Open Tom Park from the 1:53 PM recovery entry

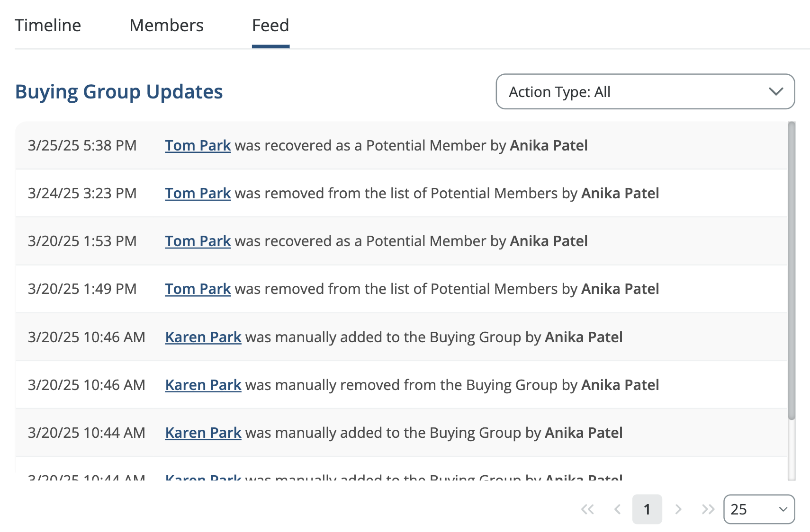pyautogui.click(x=198, y=241)
